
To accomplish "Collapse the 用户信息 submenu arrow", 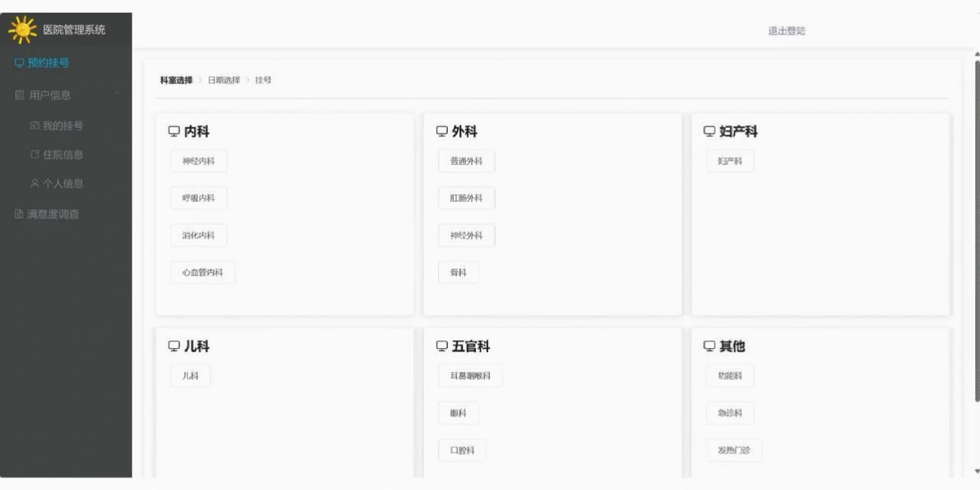I will (x=117, y=94).
